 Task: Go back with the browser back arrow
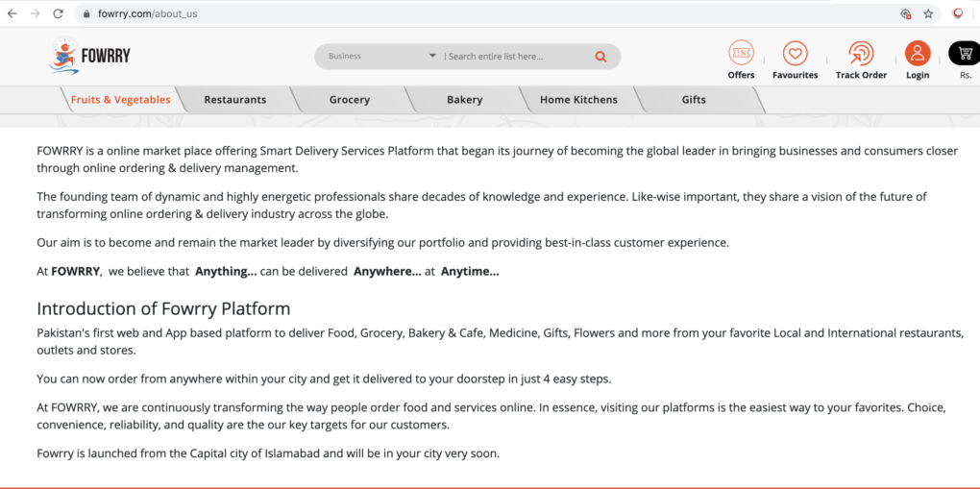coord(12,13)
